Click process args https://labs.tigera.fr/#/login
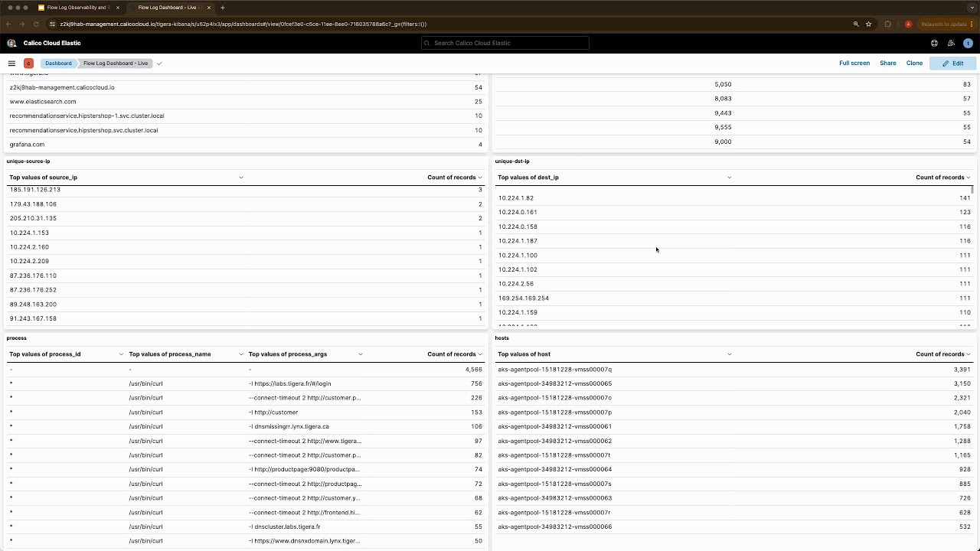The width and height of the screenshot is (980, 551). (289, 383)
